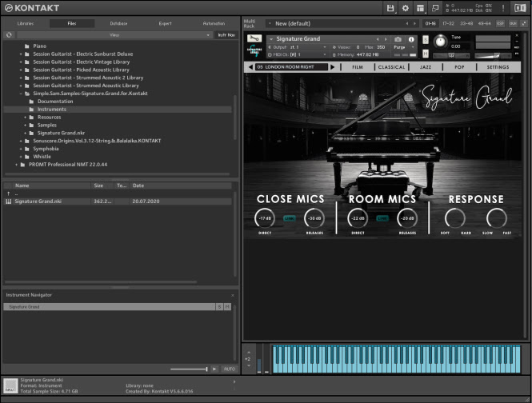This screenshot has width=532, height=403.
Task: Switch to the Database tab
Action: [118, 24]
